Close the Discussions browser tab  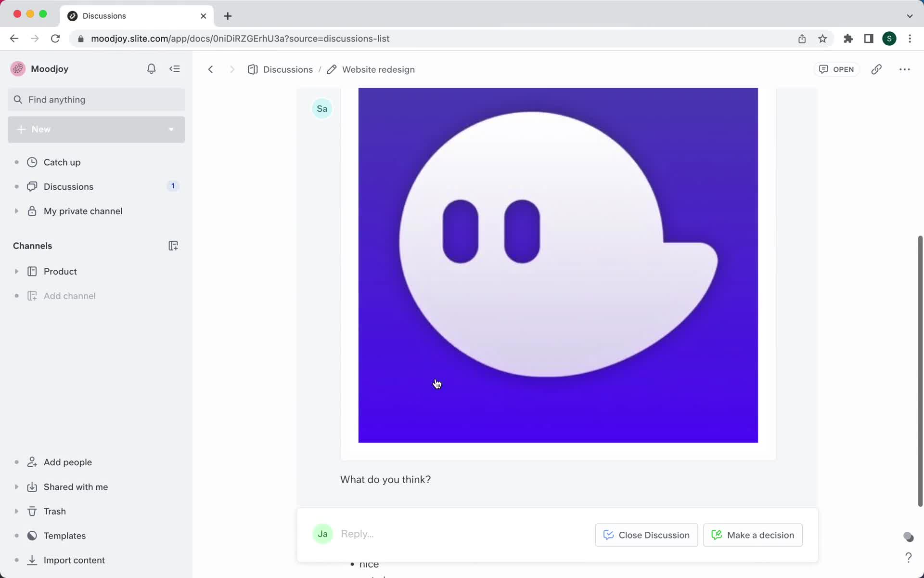[203, 16]
